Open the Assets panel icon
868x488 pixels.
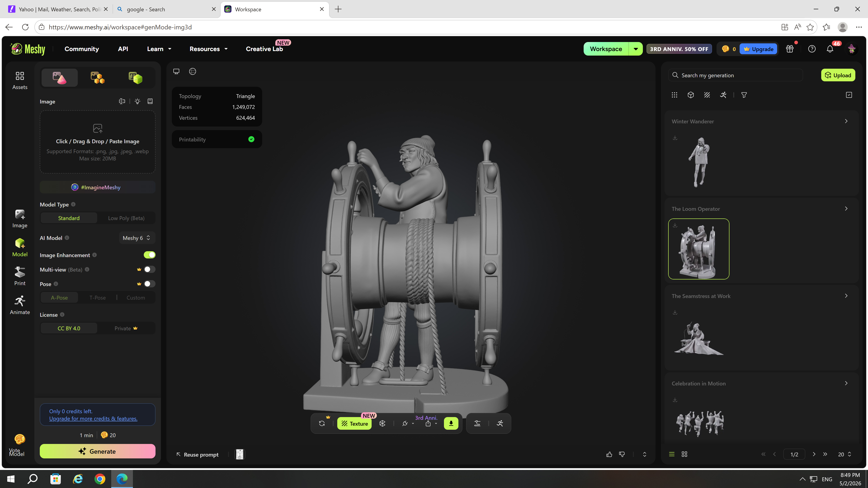(19, 80)
